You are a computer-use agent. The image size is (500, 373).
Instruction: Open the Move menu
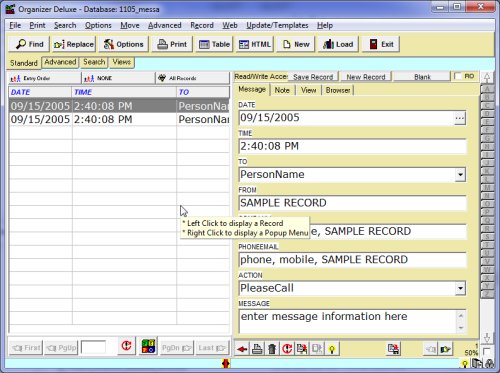click(x=130, y=25)
